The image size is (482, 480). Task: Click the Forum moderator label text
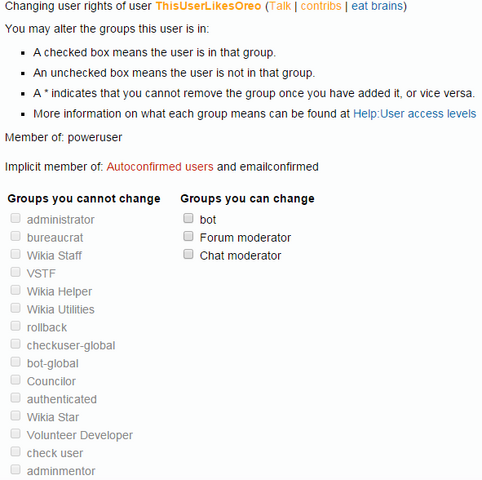tap(245, 238)
